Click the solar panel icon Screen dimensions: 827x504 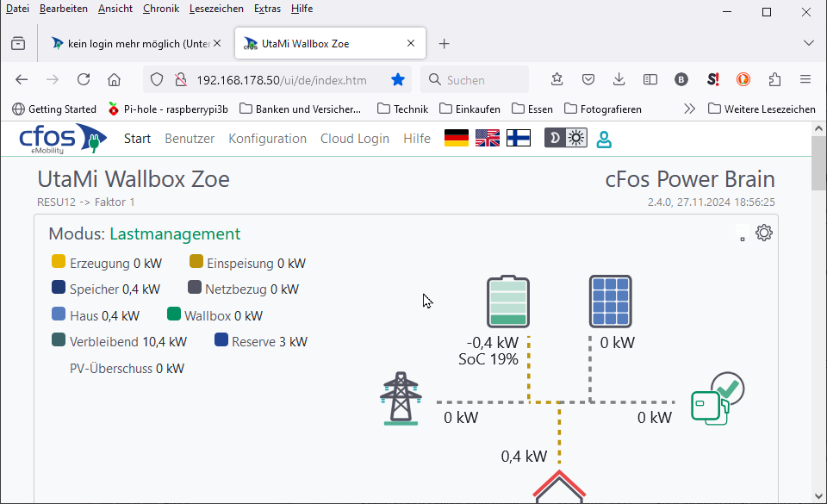point(610,302)
